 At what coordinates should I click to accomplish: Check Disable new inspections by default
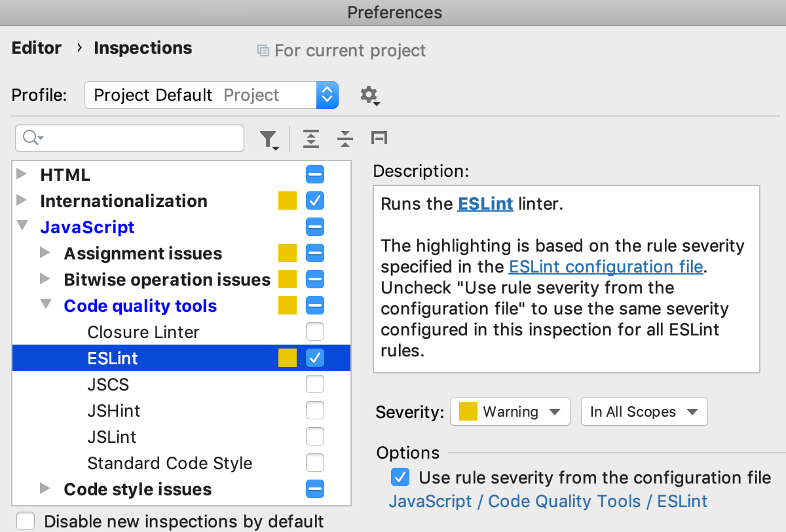click(x=25, y=521)
